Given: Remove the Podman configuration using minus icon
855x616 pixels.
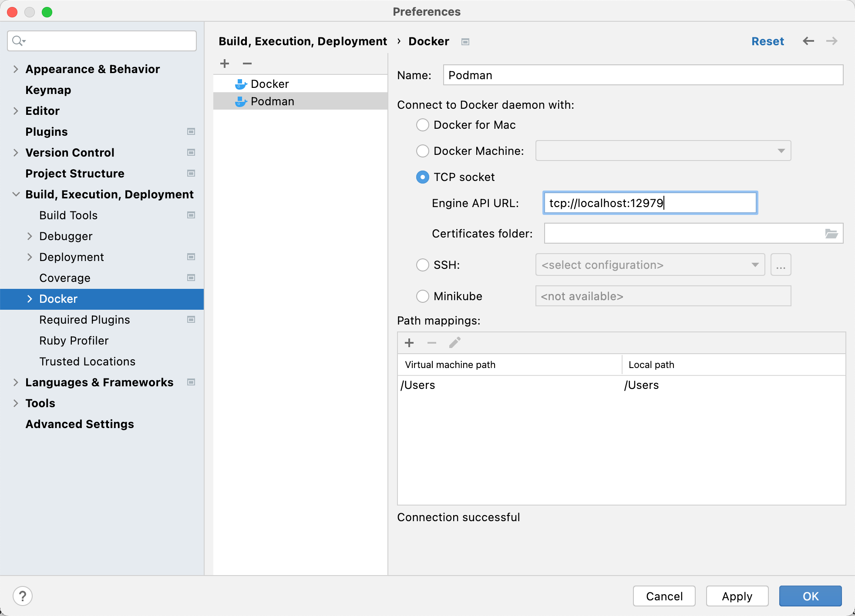Looking at the screenshot, I should click(x=247, y=64).
